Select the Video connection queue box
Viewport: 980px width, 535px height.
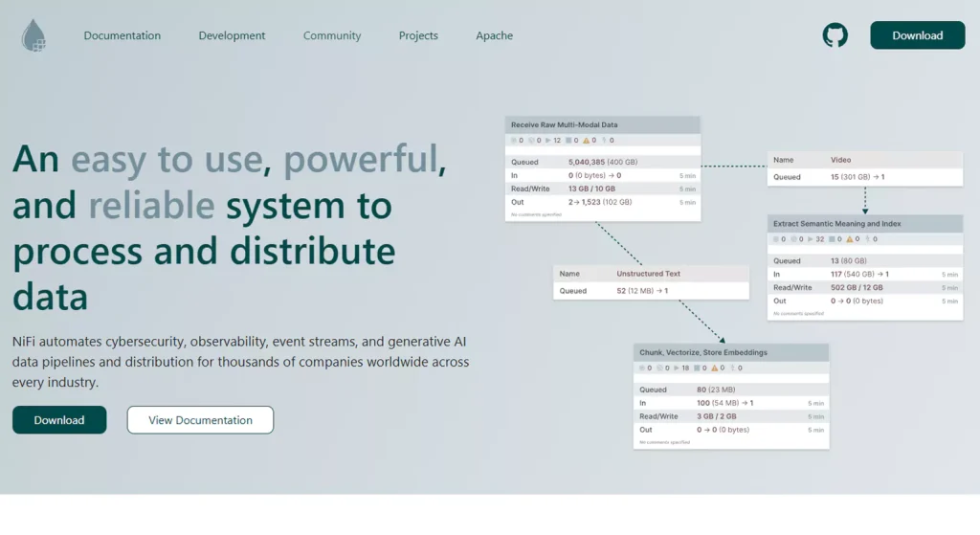pos(865,168)
